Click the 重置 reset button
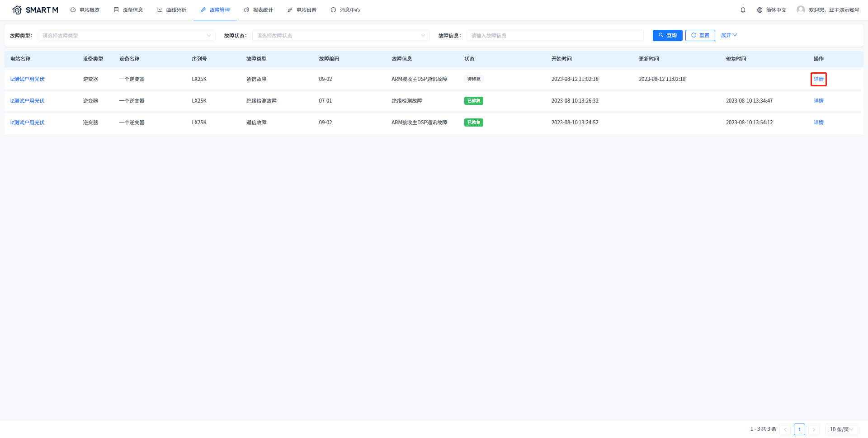868x438 pixels. click(x=700, y=35)
